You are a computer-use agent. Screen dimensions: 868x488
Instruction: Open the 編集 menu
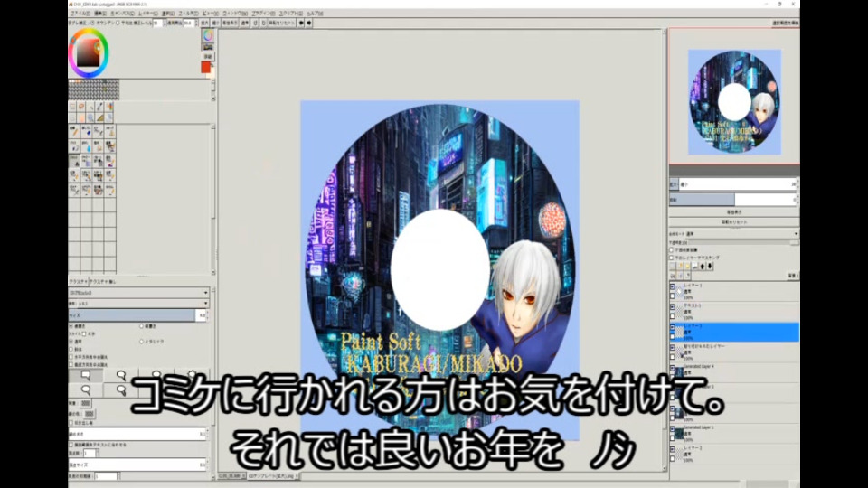coord(100,14)
